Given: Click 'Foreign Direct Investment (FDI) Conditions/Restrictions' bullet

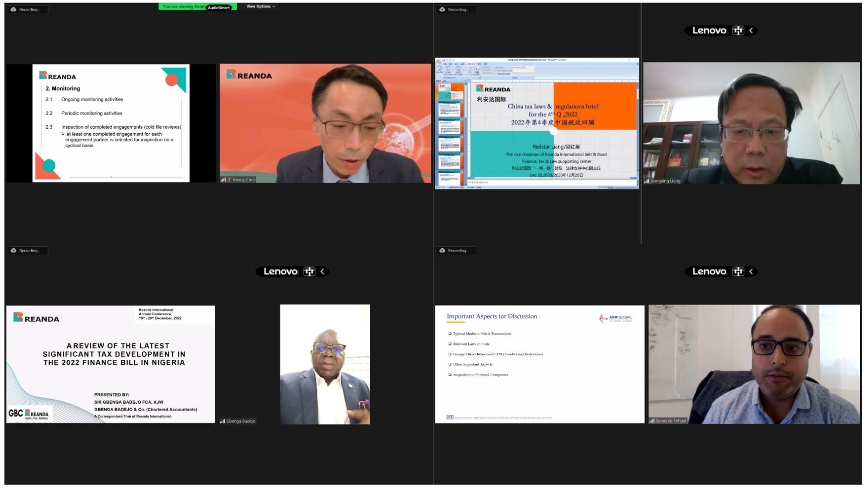Looking at the screenshot, I should (x=498, y=354).
